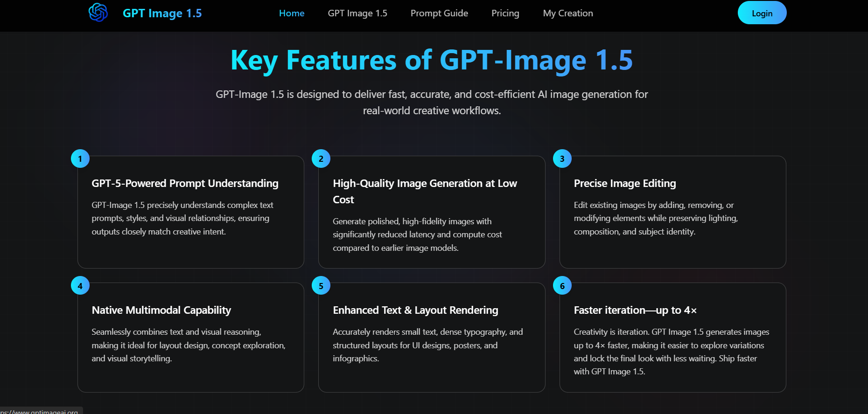Click the 'Creativity is iteration.' sentence
This screenshot has width=868, height=414.
[612, 332]
